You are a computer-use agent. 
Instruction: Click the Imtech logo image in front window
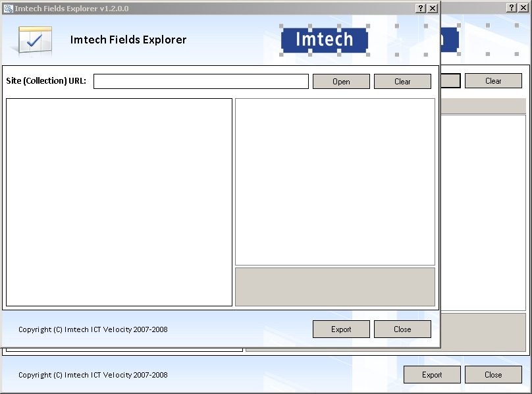[x=325, y=40]
